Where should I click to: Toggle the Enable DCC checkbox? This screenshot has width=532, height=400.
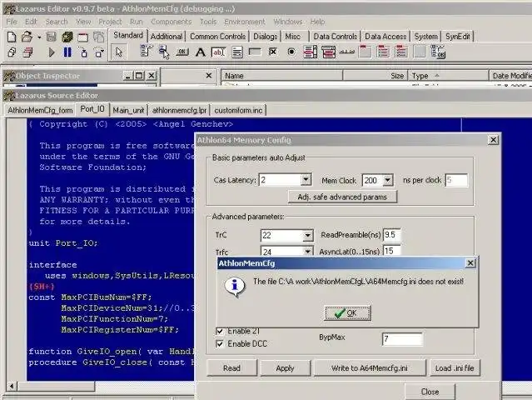(220, 343)
